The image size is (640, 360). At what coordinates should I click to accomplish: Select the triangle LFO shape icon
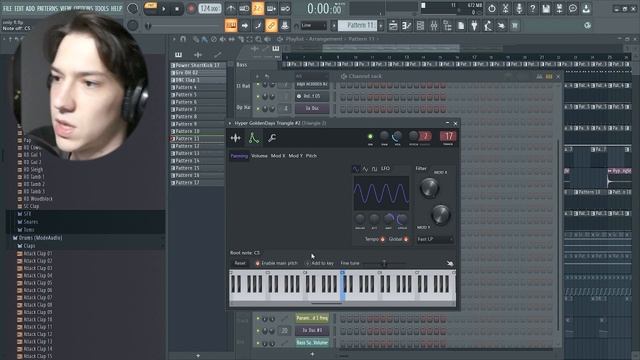click(365, 169)
